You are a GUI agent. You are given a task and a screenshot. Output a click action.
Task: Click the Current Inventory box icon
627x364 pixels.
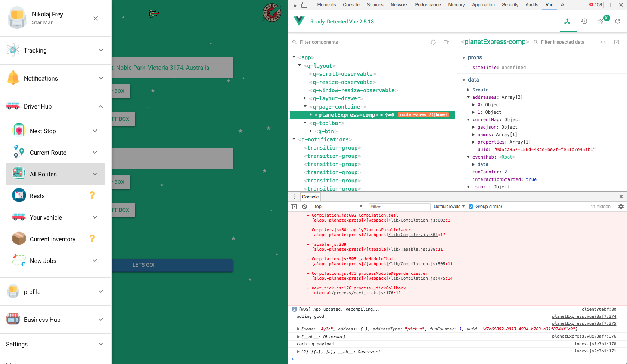tap(19, 239)
